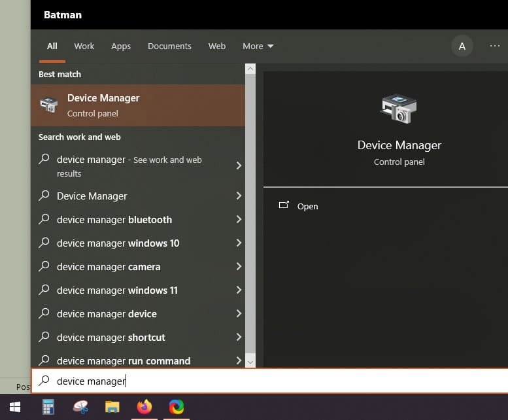Open Firefox from the taskbar

point(144,407)
